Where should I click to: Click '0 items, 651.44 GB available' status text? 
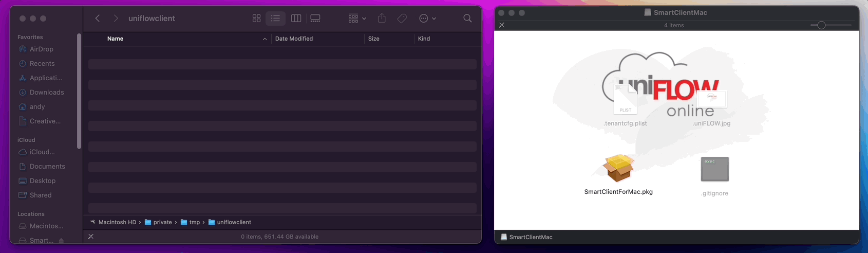pos(280,237)
